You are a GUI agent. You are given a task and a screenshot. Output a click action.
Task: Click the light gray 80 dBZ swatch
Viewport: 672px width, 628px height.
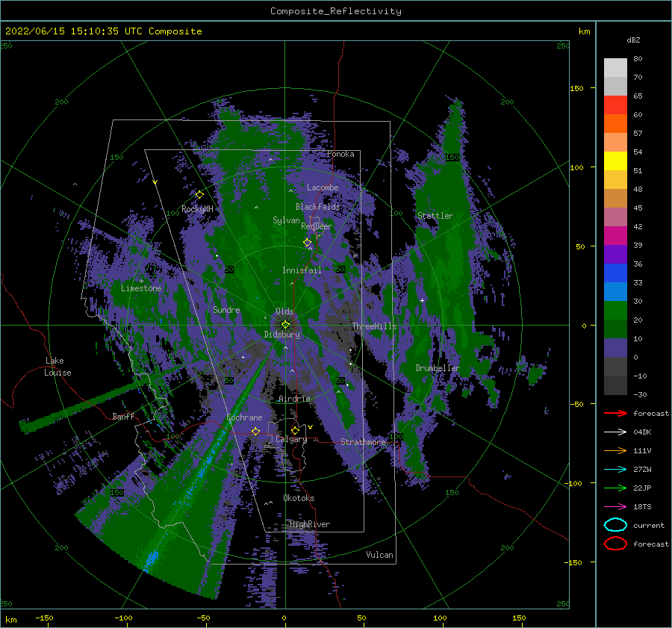615,67
